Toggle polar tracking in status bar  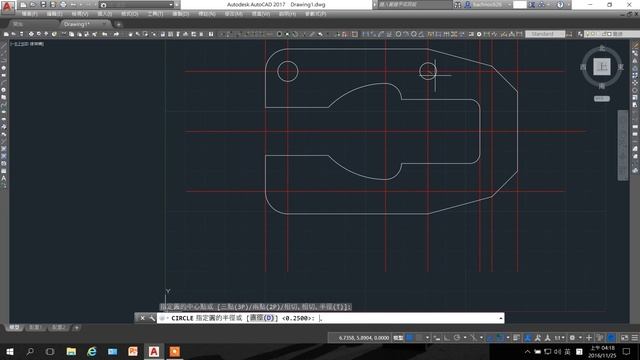tap(457, 338)
